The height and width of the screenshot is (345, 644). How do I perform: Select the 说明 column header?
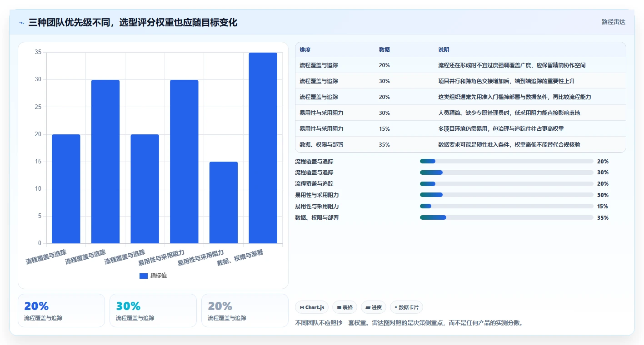[444, 50]
